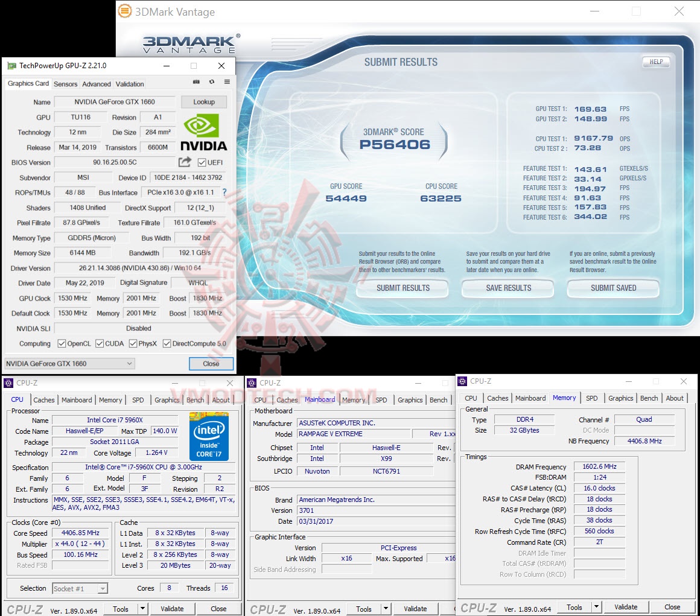Click the DRAM Frequency value 1602.6 MHz
This screenshot has height=616, width=700.
point(600,466)
